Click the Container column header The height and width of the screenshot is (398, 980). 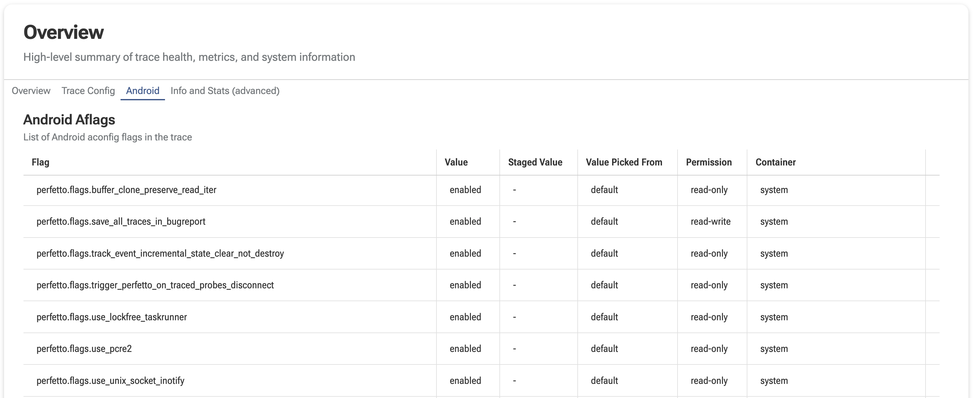point(775,162)
